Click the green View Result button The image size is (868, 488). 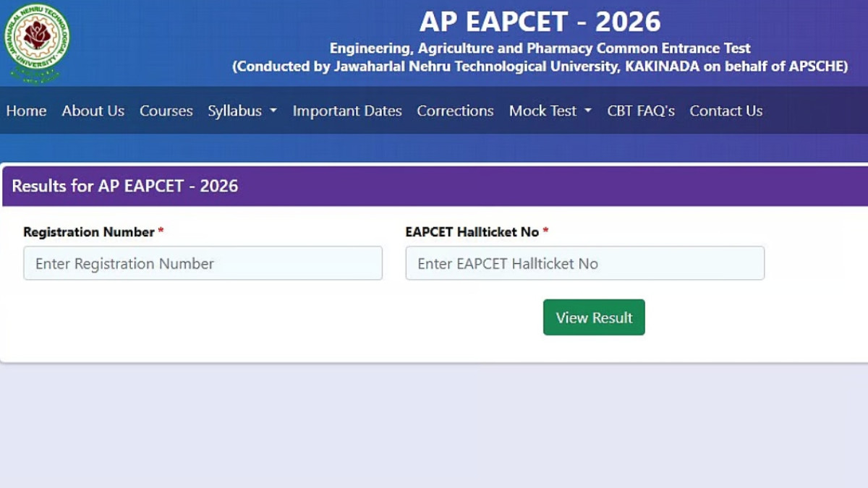click(594, 317)
